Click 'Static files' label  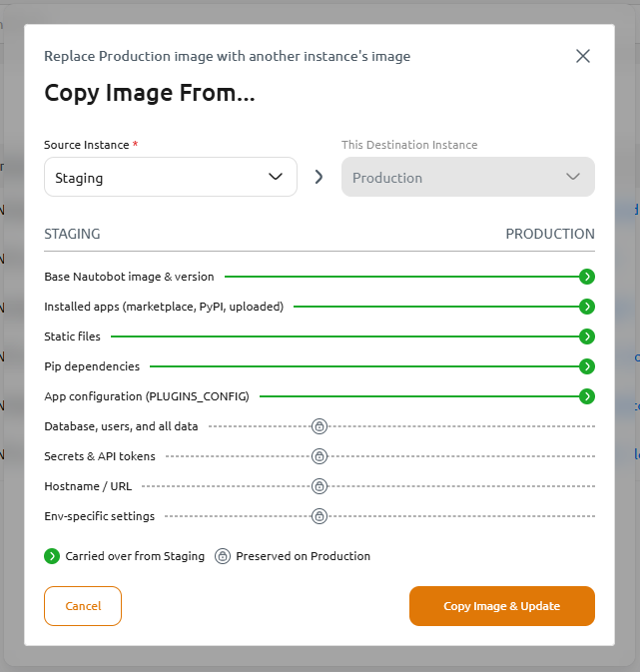73,336
